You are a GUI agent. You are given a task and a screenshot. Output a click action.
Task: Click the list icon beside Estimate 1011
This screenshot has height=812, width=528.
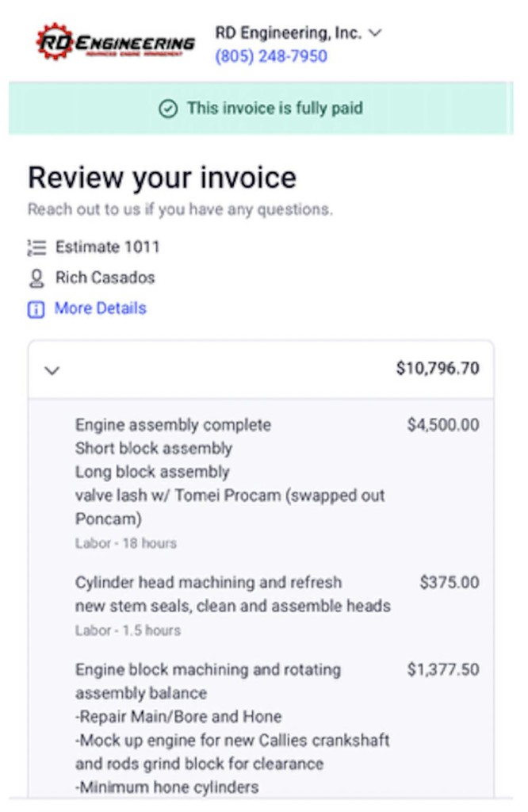click(x=36, y=247)
